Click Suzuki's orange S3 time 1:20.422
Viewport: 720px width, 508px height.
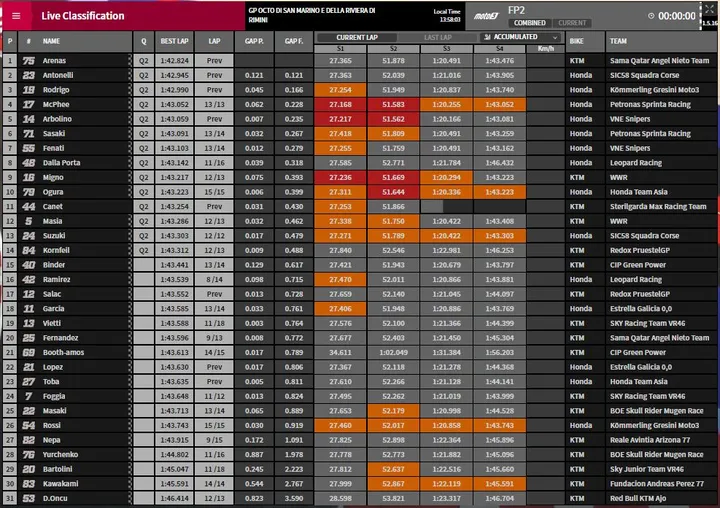click(x=446, y=236)
